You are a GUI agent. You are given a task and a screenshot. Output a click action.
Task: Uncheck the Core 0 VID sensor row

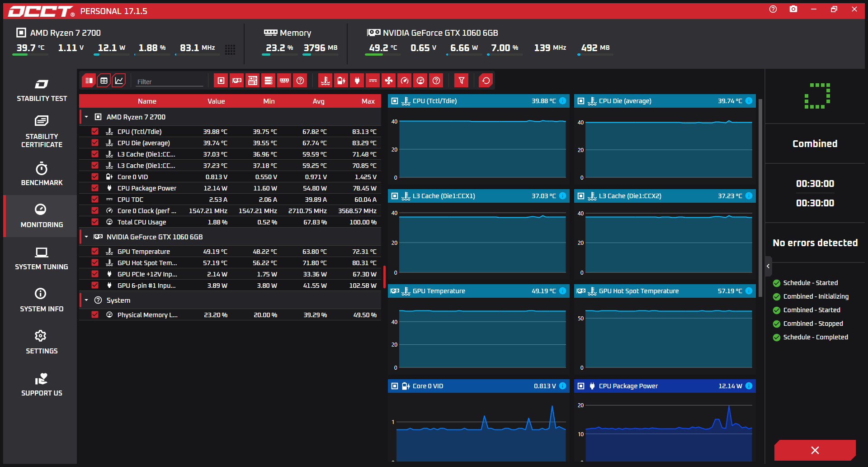[95, 176]
